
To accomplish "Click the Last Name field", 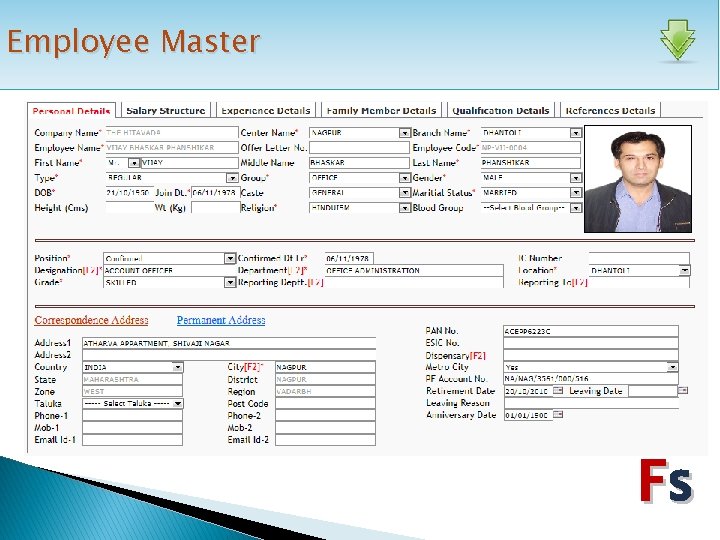I will coord(531,163).
